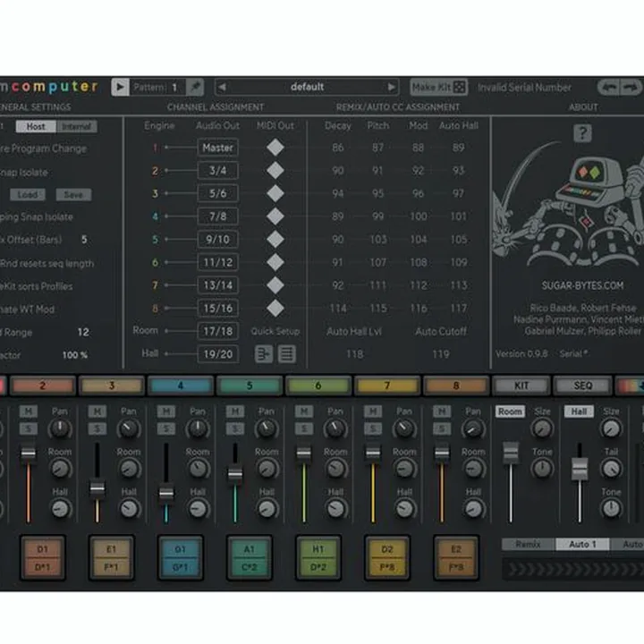Visit the SUGAR-BYTES.COM link
644x644 pixels.
[x=582, y=285]
